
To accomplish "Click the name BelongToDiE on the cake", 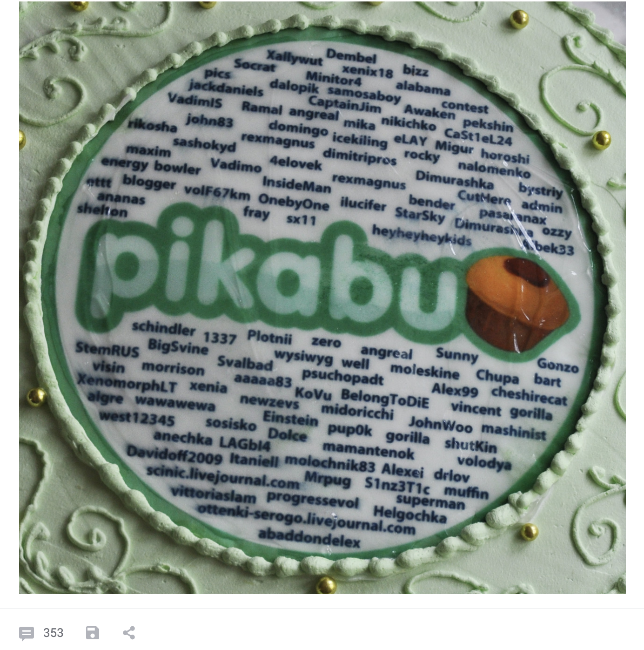I will tap(385, 397).
